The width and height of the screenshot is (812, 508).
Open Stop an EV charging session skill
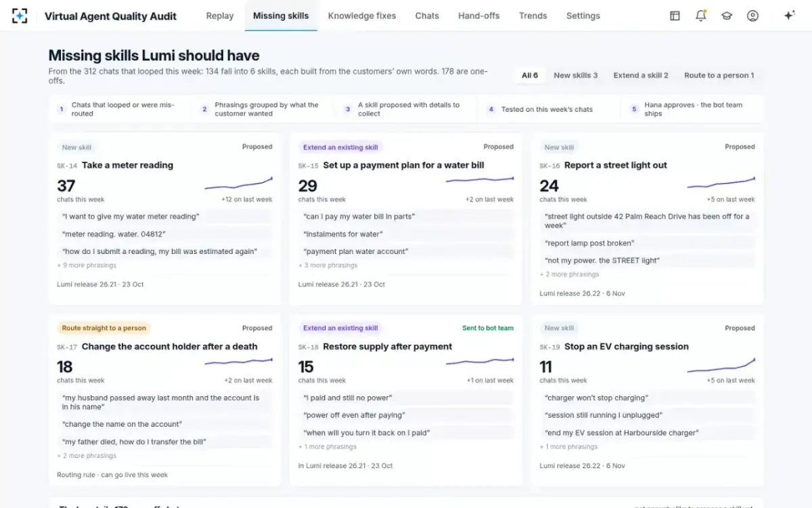[x=627, y=347]
